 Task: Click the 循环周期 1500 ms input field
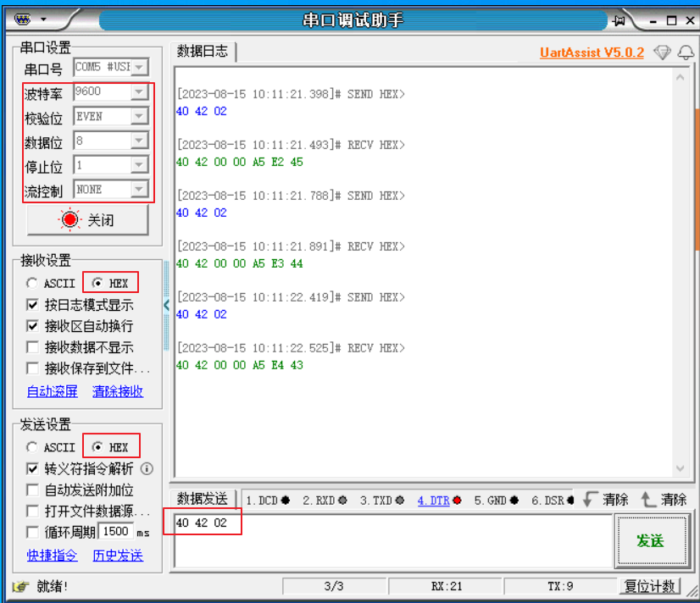click(116, 532)
